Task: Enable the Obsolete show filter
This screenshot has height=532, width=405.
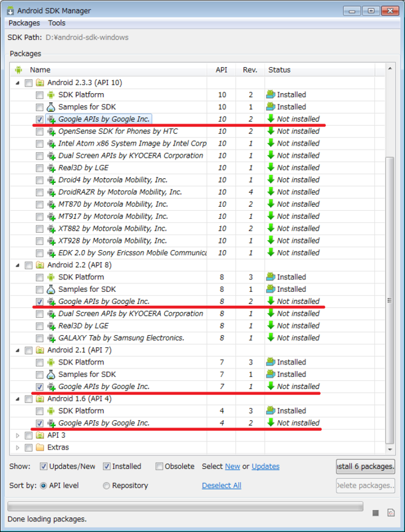Action: (159, 467)
